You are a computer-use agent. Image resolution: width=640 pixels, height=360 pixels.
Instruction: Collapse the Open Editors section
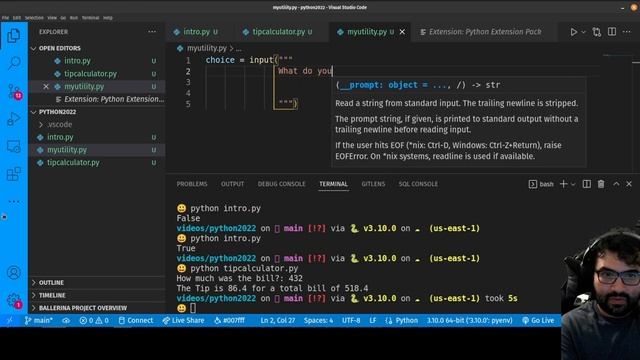click(60, 48)
